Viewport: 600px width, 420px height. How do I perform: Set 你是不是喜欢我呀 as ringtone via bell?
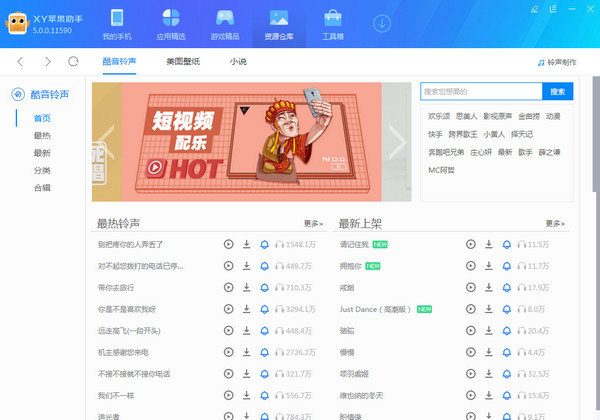[264, 308]
